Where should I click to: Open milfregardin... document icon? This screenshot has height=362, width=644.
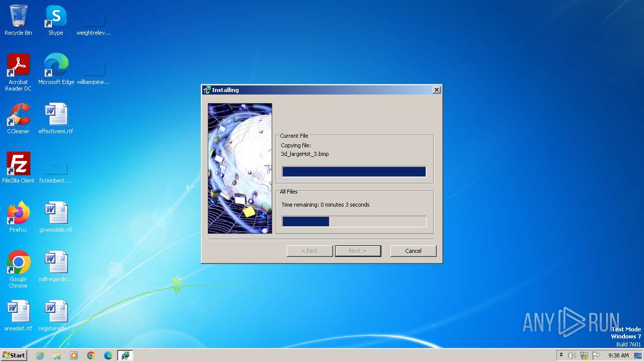[x=56, y=266]
